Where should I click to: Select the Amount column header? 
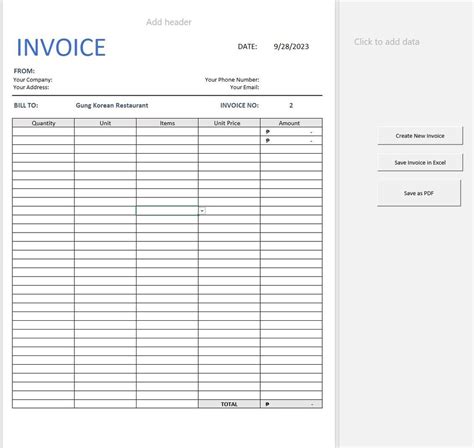(x=291, y=123)
